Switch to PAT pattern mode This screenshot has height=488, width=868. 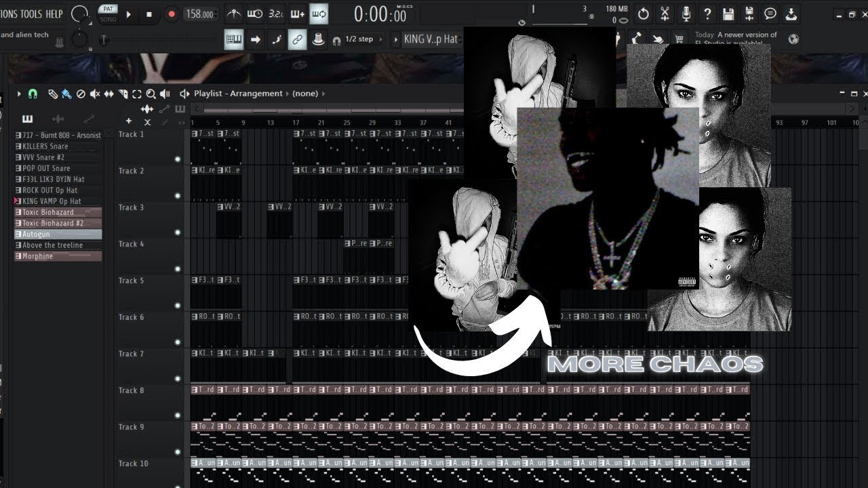click(107, 9)
